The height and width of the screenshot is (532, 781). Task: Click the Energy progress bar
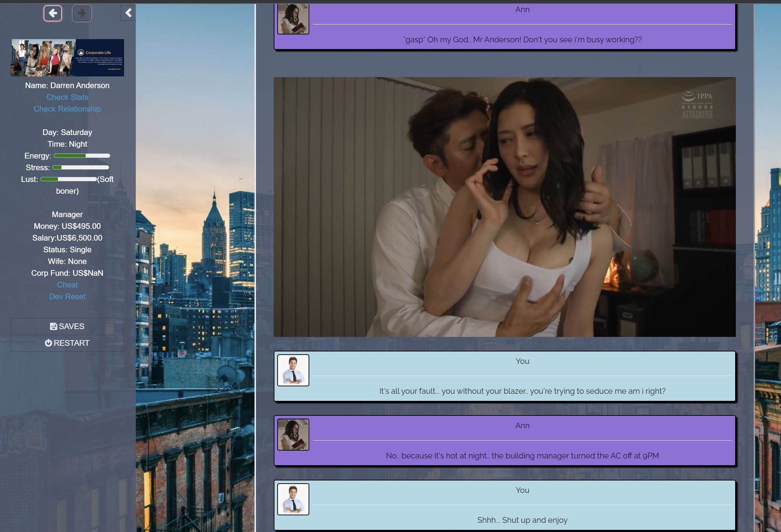[82, 156]
